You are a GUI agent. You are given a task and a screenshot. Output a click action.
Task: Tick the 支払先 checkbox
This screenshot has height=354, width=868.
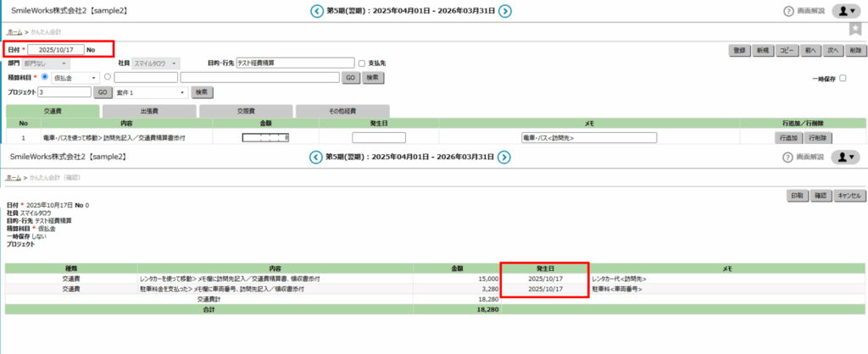(362, 64)
